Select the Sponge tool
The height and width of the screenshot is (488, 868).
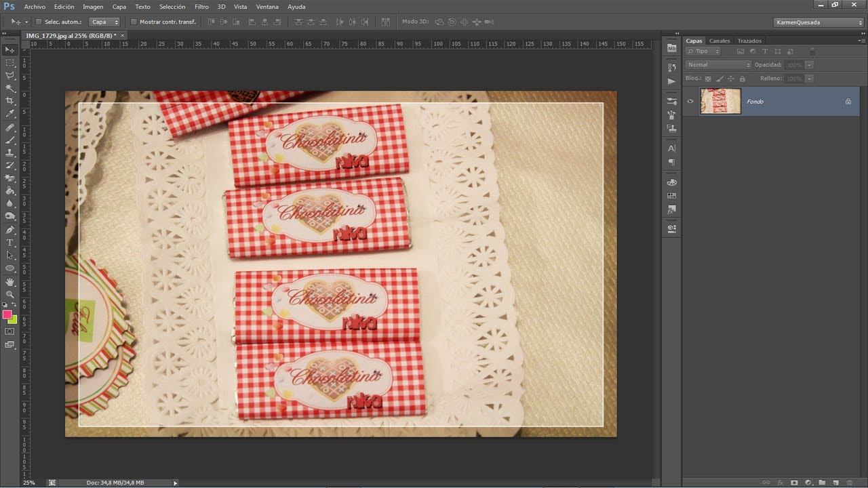tap(10, 217)
